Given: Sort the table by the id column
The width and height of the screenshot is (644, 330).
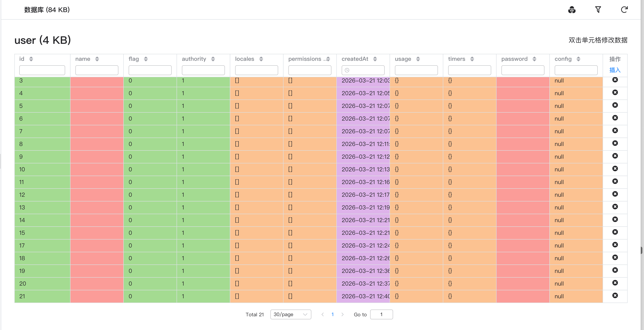Looking at the screenshot, I should (31, 59).
